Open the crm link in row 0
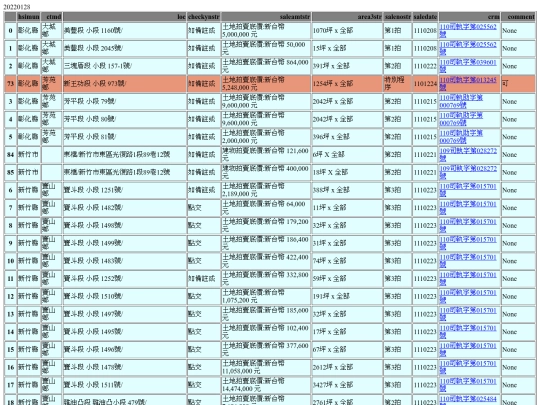The width and height of the screenshot is (540, 405). 468,30
